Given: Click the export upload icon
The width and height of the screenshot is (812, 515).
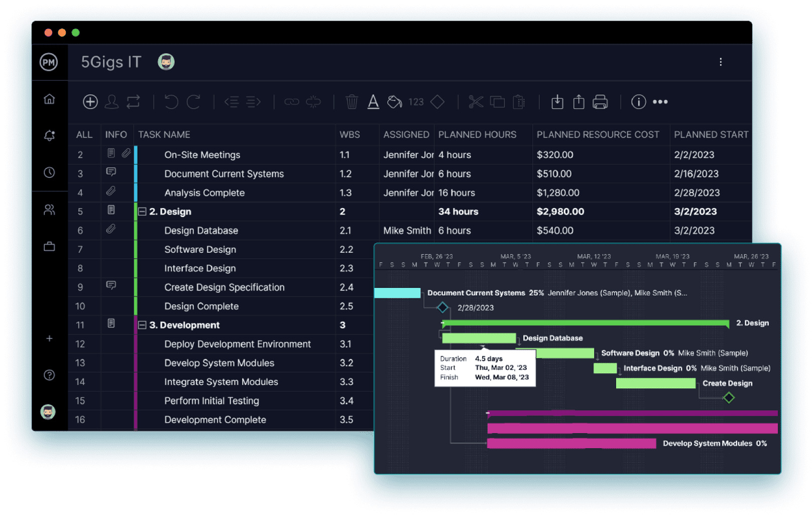Looking at the screenshot, I should (x=578, y=102).
